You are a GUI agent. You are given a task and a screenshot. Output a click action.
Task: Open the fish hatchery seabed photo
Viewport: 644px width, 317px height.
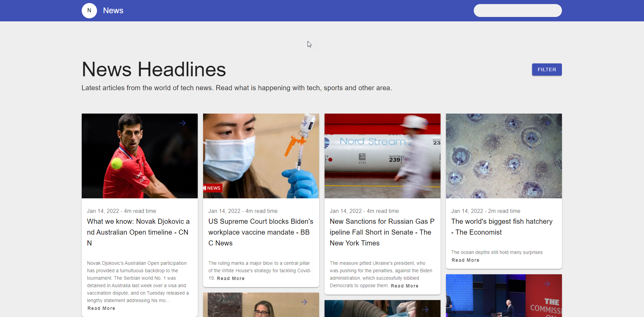tap(504, 156)
